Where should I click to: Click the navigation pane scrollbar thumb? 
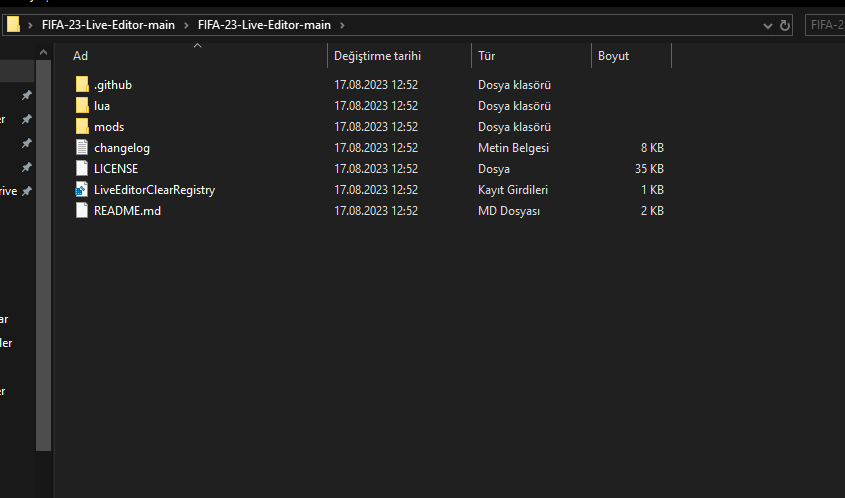click(44, 255)
